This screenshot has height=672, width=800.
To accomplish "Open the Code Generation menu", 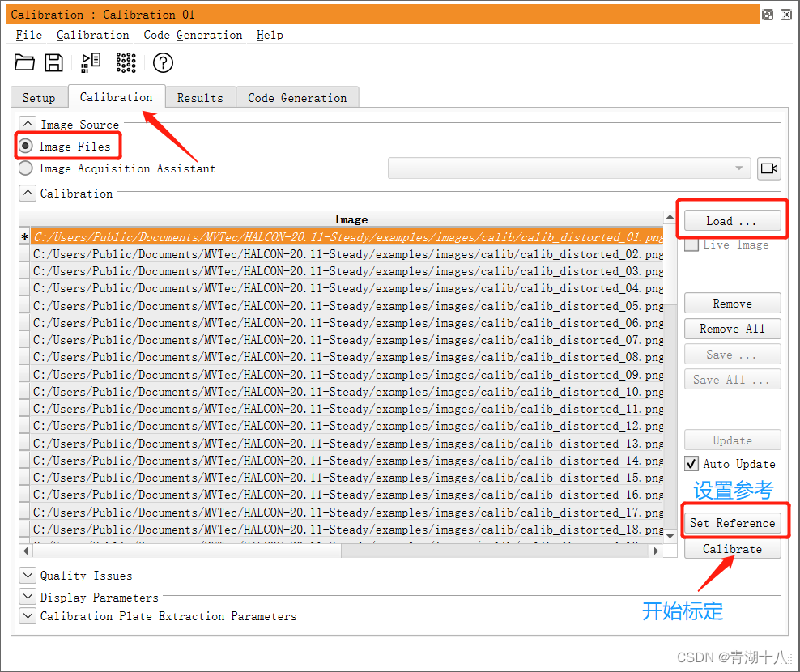I will (x=193, y=35).
